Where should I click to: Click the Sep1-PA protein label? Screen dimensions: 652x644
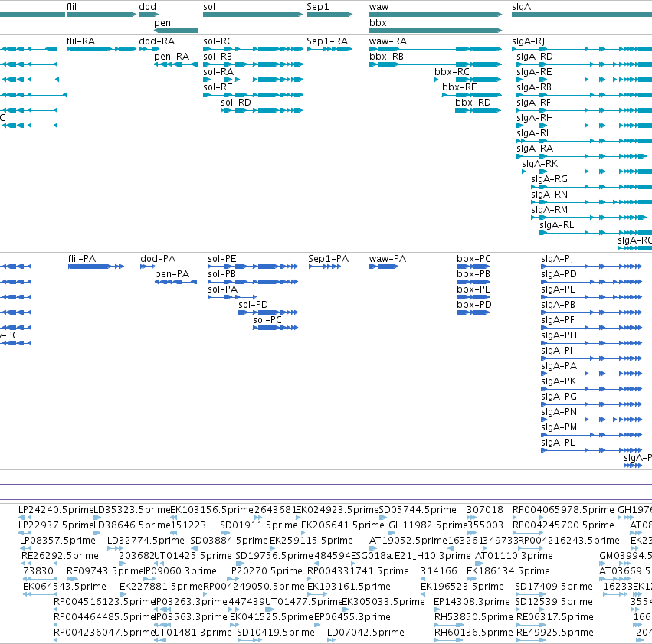pyautogui.click(x=329, y=259)
